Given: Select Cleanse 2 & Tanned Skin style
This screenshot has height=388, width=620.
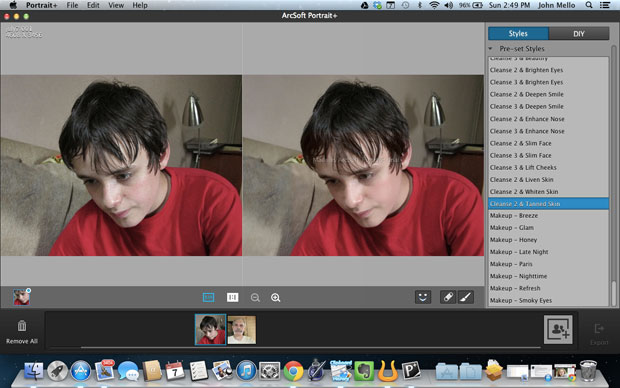Looking at the screenshot, I should [x=548, y=204].
